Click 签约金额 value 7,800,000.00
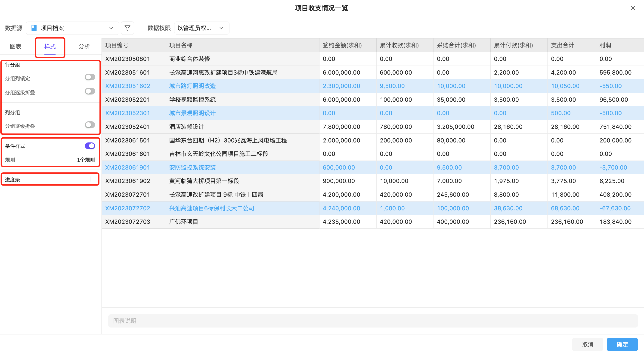Viewport: 644px width, 353px height. click(x=341, y=127)
